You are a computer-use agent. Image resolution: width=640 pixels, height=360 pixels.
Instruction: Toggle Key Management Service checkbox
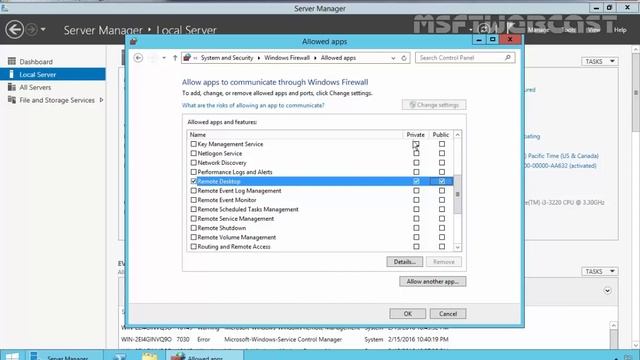[193, 144]
